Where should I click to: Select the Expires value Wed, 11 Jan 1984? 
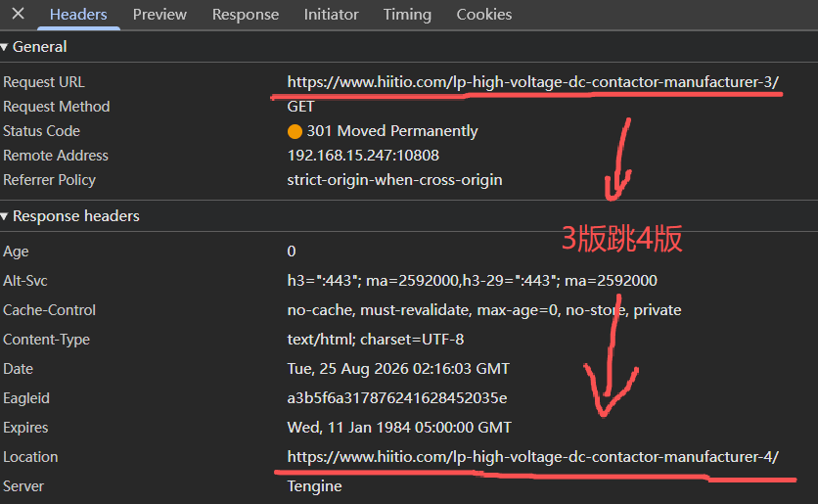point(399,428)
